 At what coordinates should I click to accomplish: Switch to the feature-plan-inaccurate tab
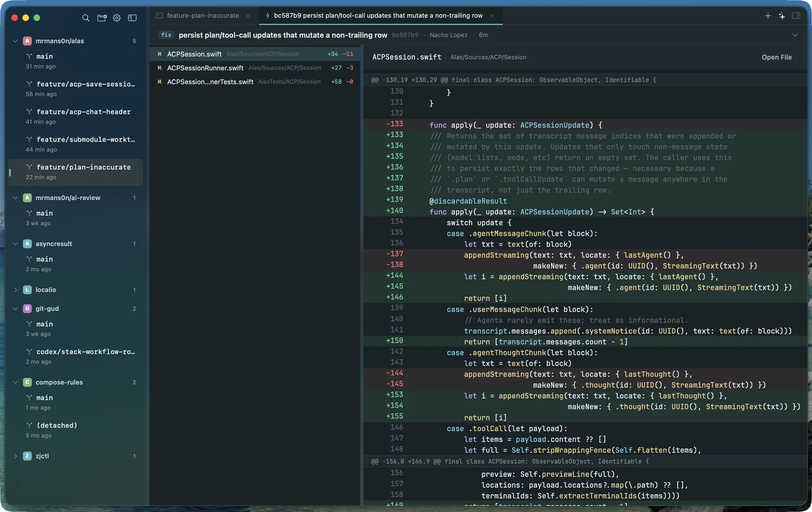tap(203, 15)
